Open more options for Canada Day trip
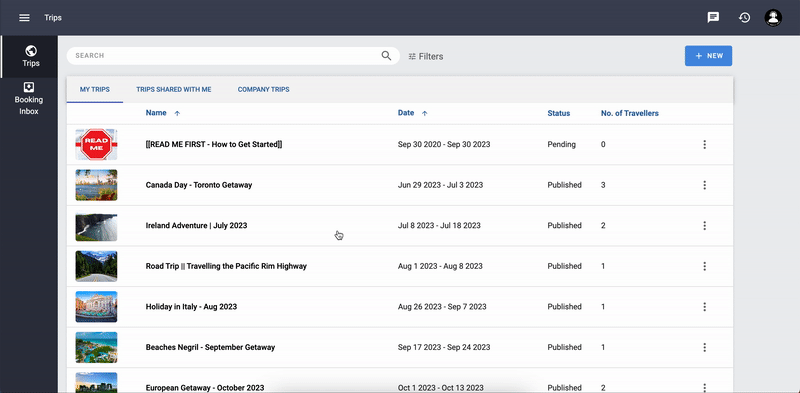This screenshot has width=800, height=393. click(x=705, y=185)
